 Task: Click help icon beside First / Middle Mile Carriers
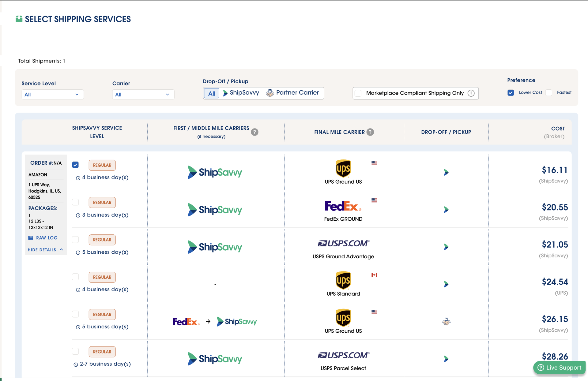254,132
